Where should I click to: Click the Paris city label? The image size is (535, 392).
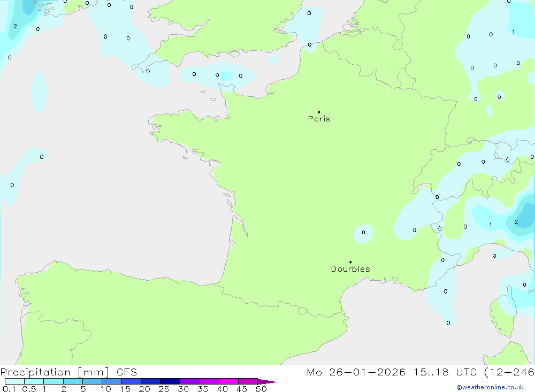pyautogui.click(x=319, y=119)
